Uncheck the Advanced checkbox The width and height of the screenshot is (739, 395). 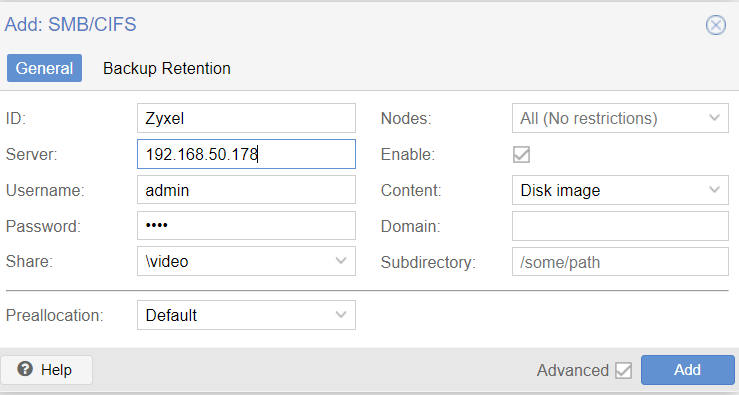(623, 370)
